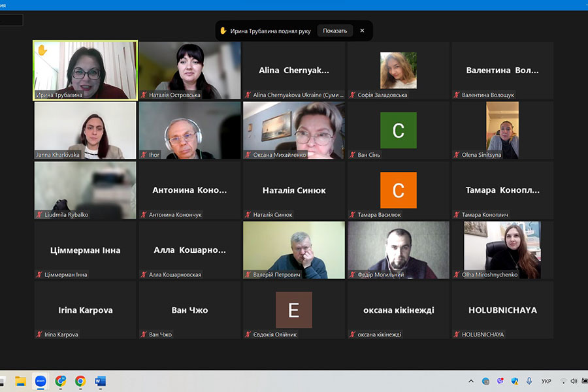This screenshot has height=392, width=588.
Task: Click the large name HOLUBNICHAYA in its tile
Action: pos(502,310)
